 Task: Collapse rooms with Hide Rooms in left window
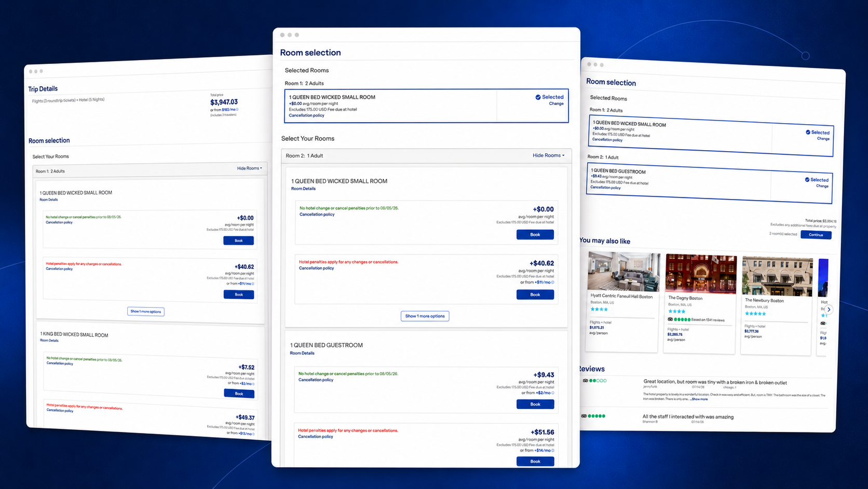tap(250, 168)
